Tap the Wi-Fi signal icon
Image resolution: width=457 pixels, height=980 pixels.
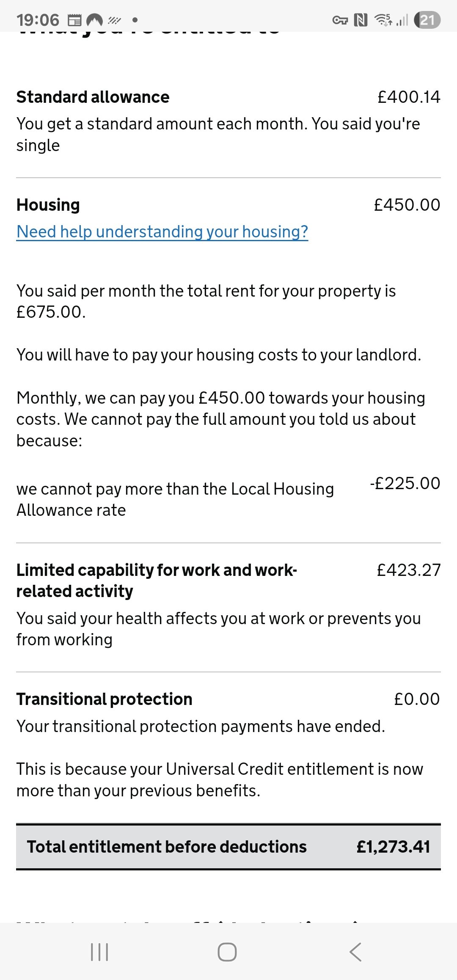coord(383,20)
